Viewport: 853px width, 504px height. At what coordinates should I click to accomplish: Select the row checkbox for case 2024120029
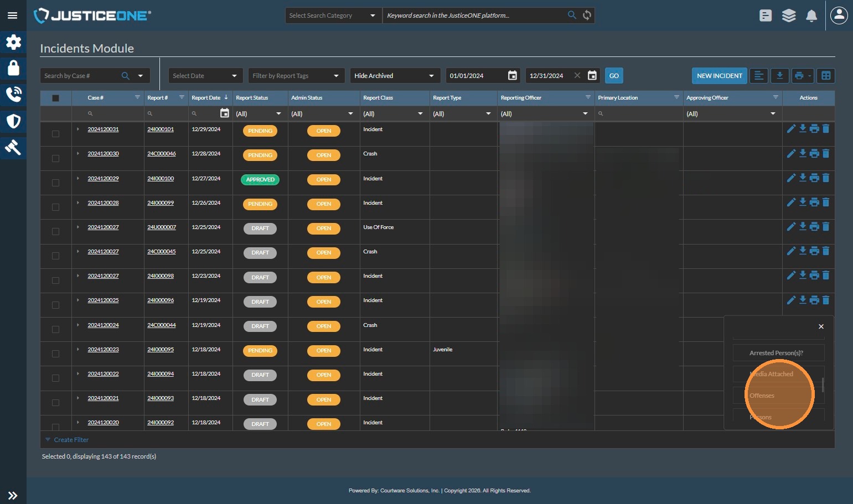click(x=55, y=183)
